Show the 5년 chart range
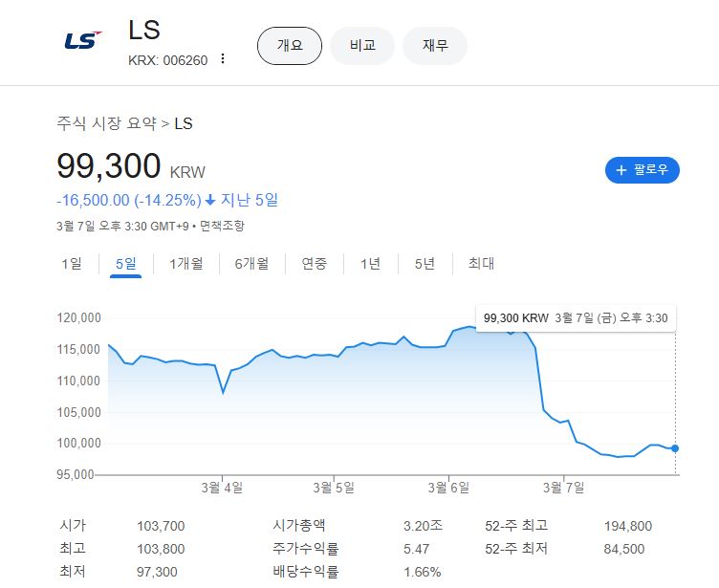719x588 pixels. pyautogui.click(x=425, y=264)
